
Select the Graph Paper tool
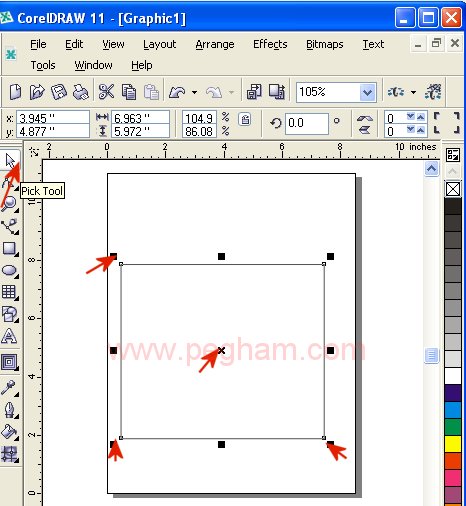(x=9, y=292)
